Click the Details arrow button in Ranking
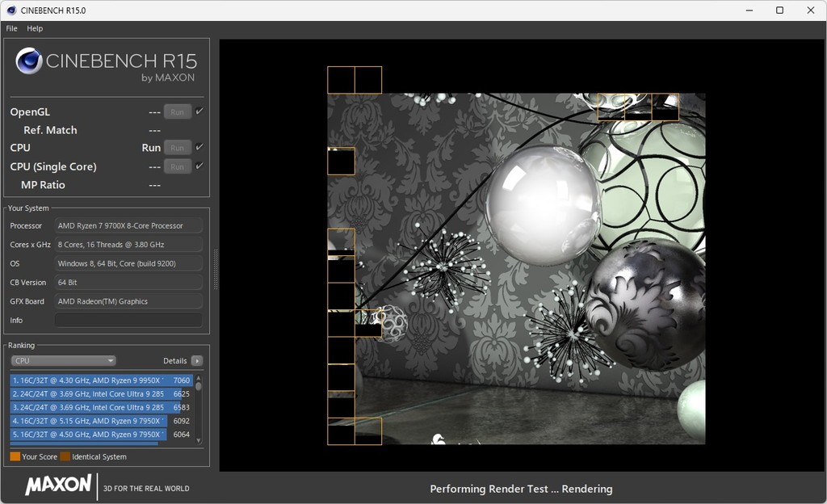 click(196, 361)
